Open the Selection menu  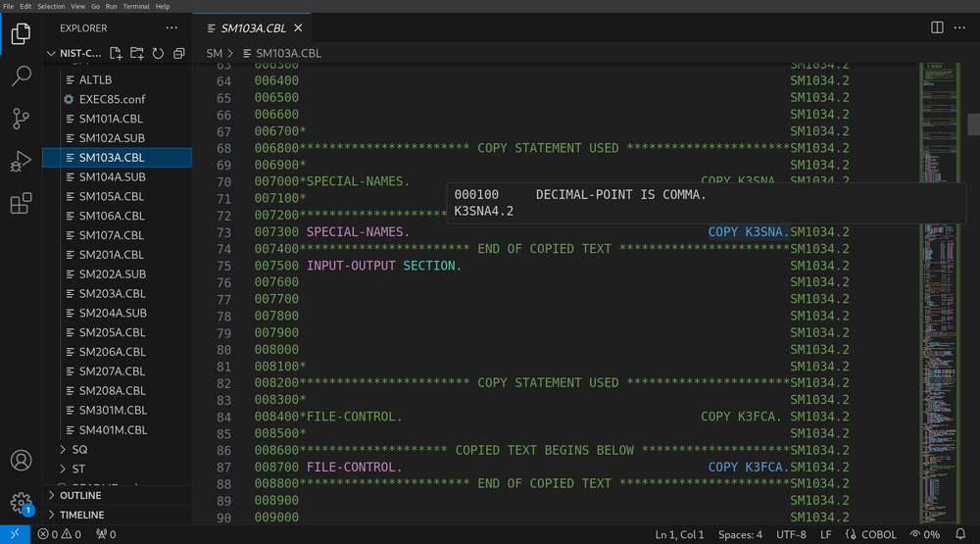51,6
